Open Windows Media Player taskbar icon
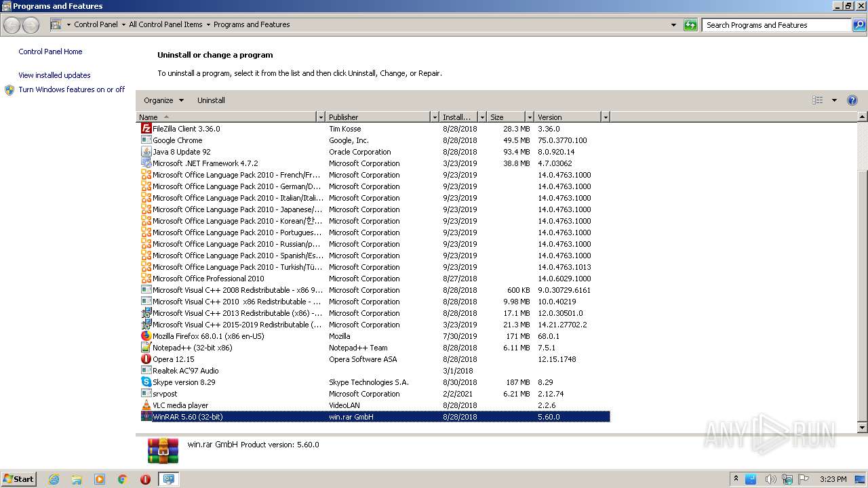Viewport: 868px width, 488px height. click(x=100, y=479)
